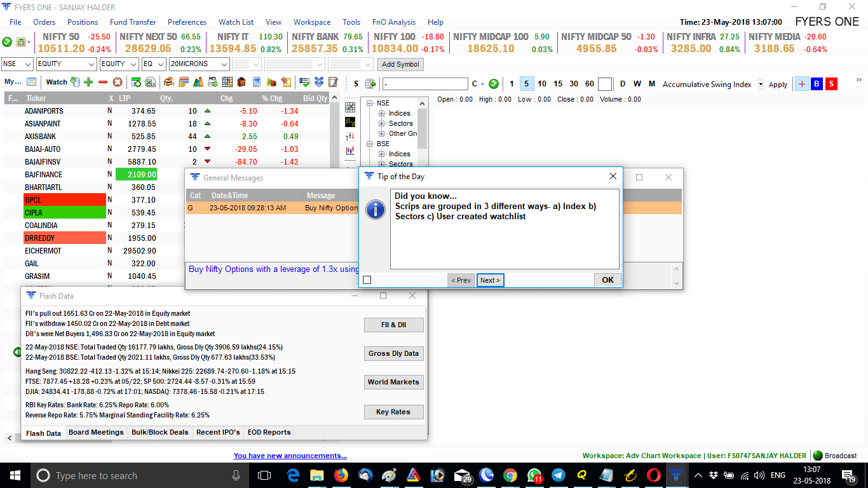Select the 5-minute chart interval
Viewport: 868px width, 488px height.
pyautogui.click(x=526, y=84)
